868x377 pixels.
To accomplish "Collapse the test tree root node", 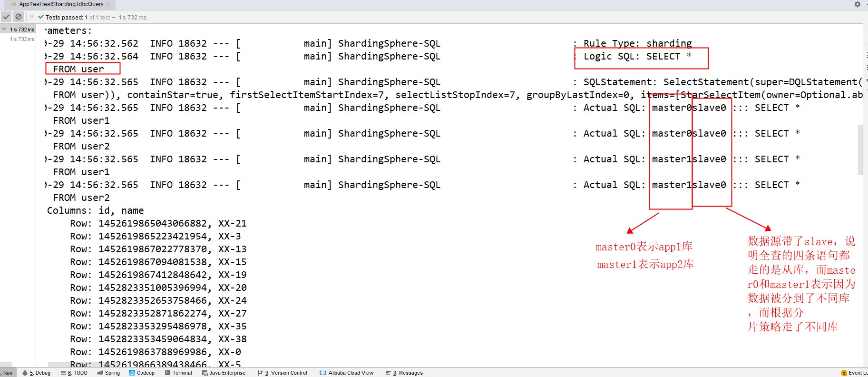I will 4,30.
